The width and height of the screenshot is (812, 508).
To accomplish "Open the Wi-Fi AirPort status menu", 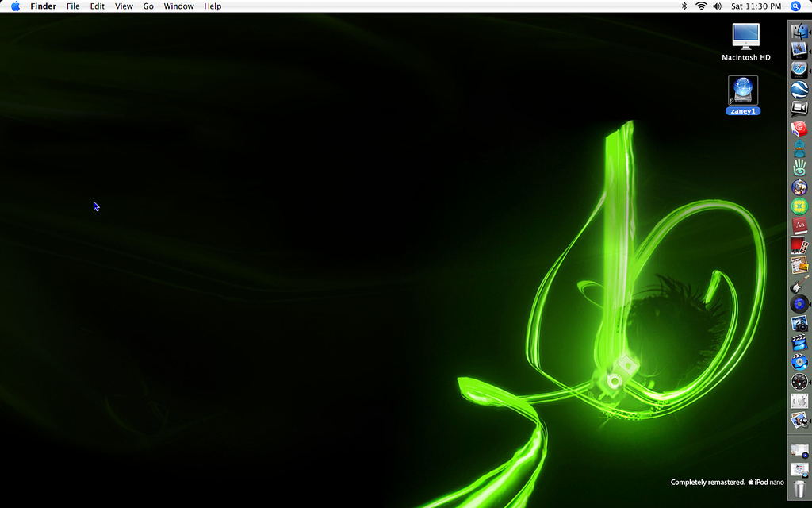I will point(701,6).
